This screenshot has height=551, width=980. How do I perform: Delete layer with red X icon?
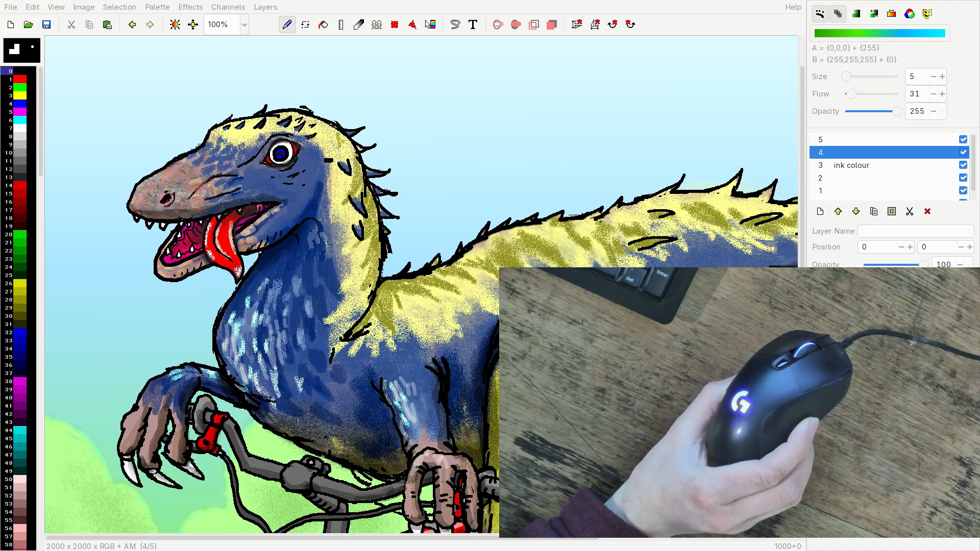click(927, 211)
